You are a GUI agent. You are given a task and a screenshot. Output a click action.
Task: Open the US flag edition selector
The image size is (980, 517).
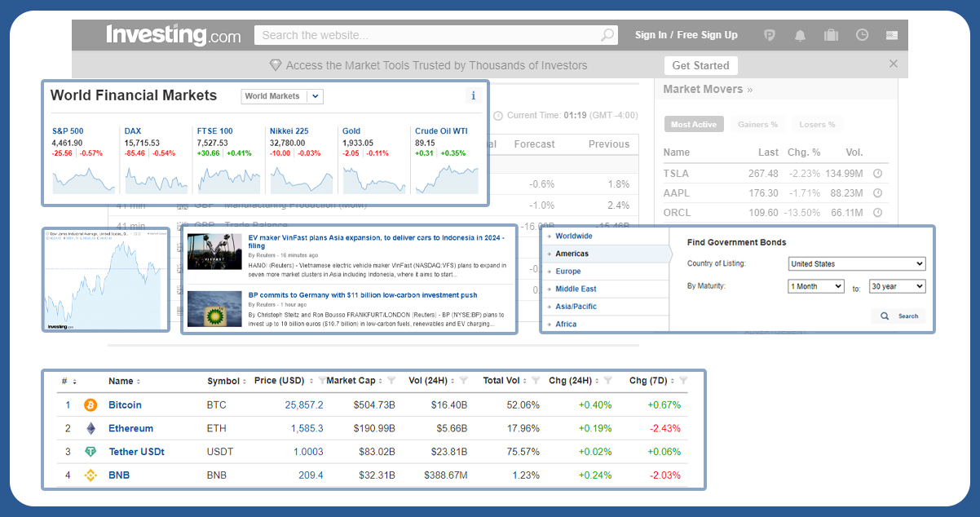coord(892,35)
